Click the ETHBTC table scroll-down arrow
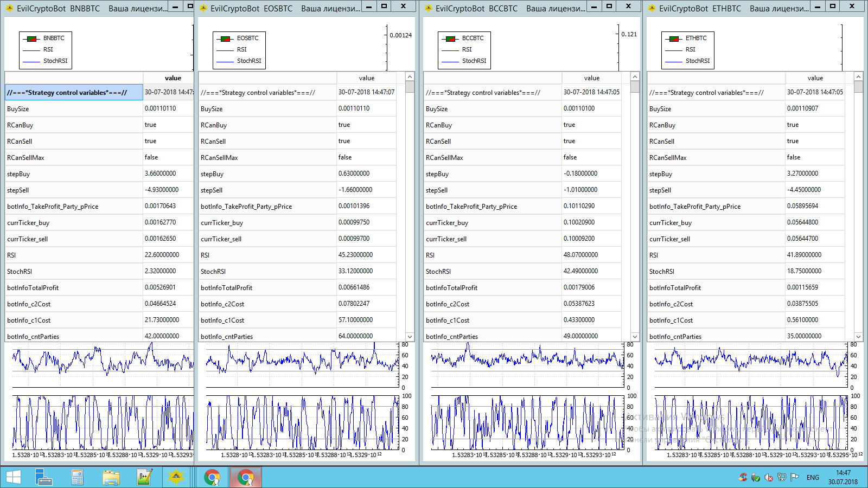This screenshot has width=868, height=488. tap(858, 337)
